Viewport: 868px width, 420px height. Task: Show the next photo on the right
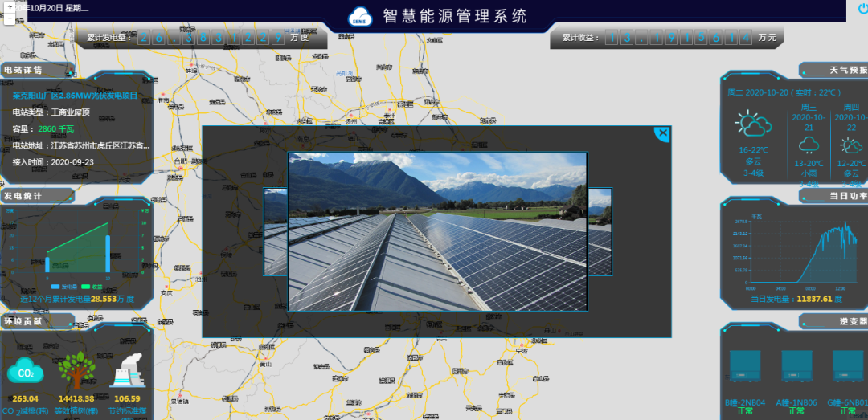(x=600, y=231)
